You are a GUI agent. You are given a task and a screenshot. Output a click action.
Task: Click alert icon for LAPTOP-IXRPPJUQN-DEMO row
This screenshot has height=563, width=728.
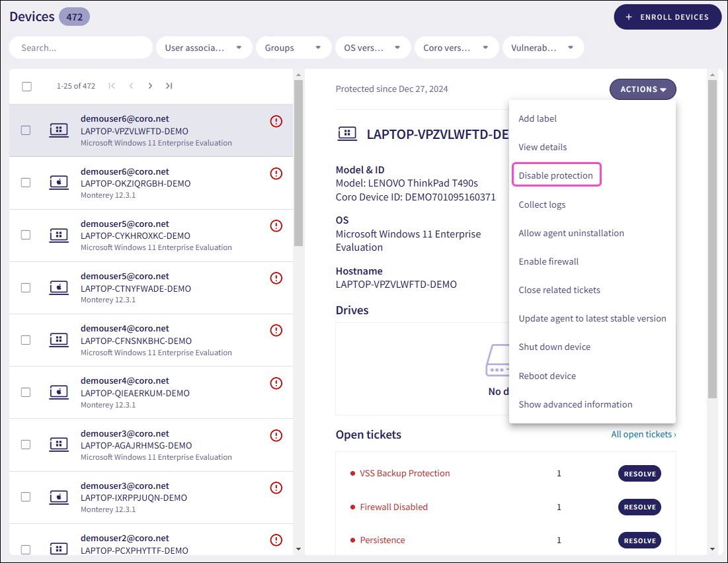pos(276,488)
